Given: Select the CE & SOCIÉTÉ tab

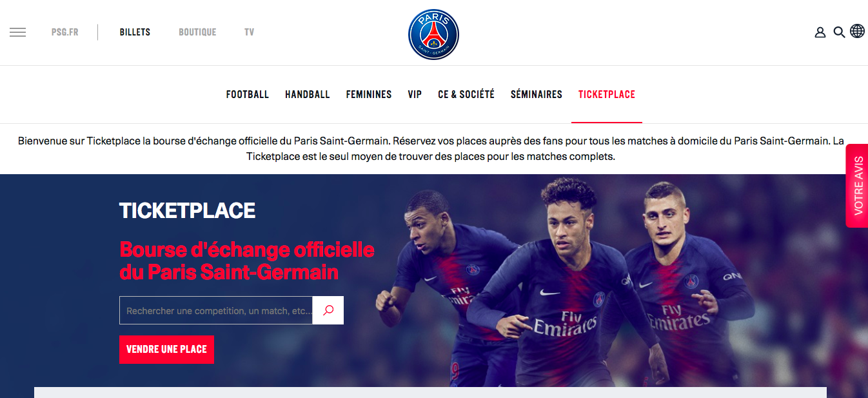Looking at the screenshot, I should point(466,94).
